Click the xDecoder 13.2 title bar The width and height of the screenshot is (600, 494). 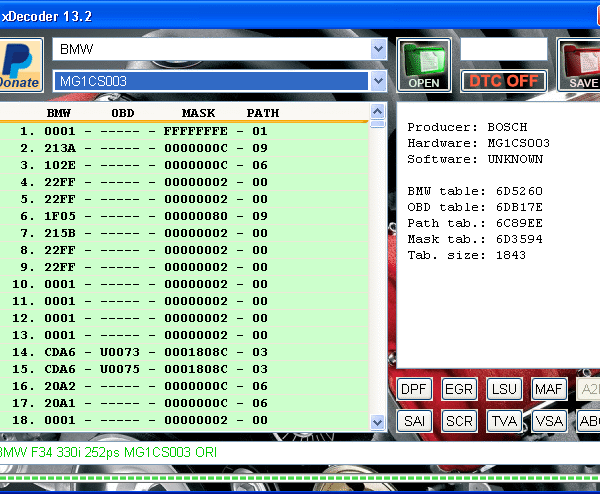point(300,16)
